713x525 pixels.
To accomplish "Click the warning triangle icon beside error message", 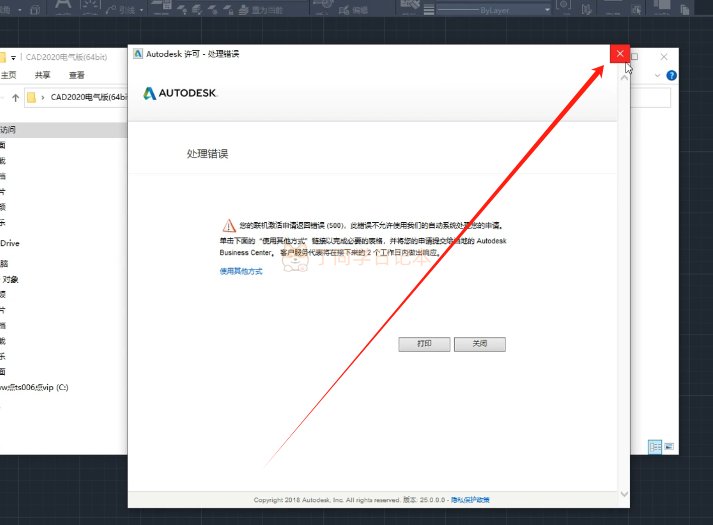I will [229, 225].
